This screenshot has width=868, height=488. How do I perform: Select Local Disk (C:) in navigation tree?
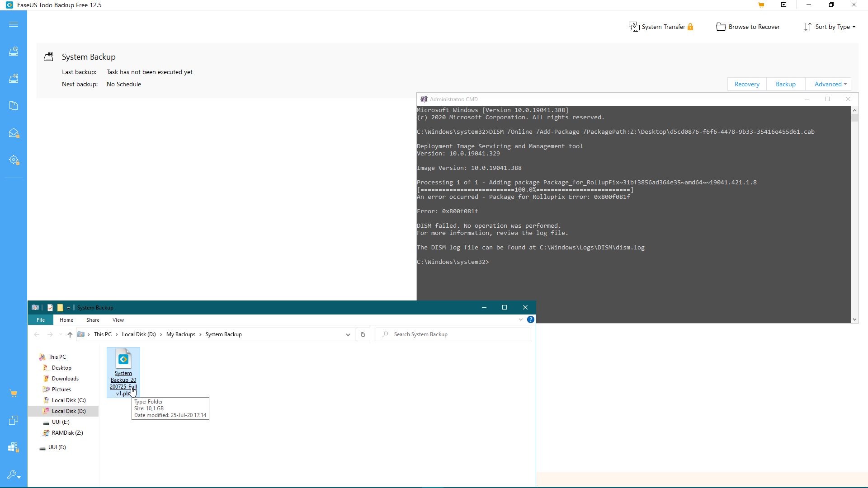68,400
